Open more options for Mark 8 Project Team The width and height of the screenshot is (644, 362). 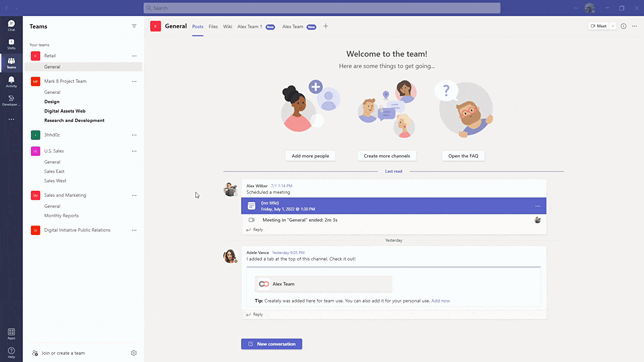134,81
